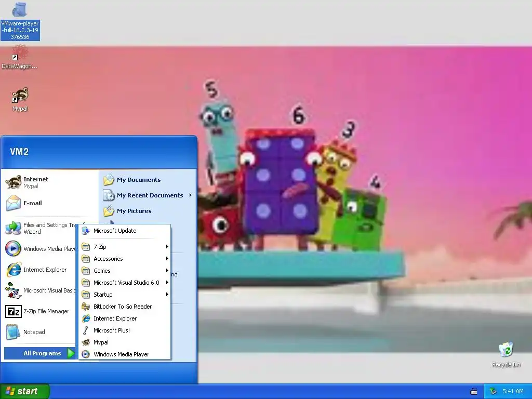Open My Documents link
This screenshot has width=532, height=399.
tap(139, 180)
